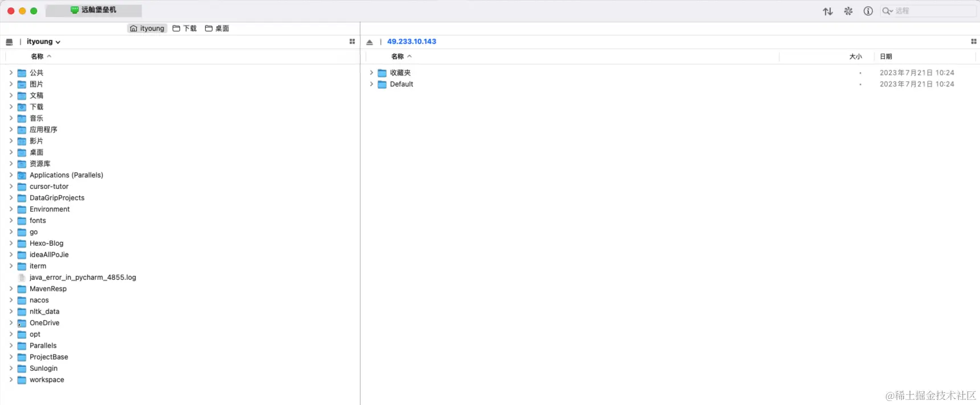Expand the 图片 folder
Screen dimensions: 980x405
pyautogui.click(x=11, y=84)
